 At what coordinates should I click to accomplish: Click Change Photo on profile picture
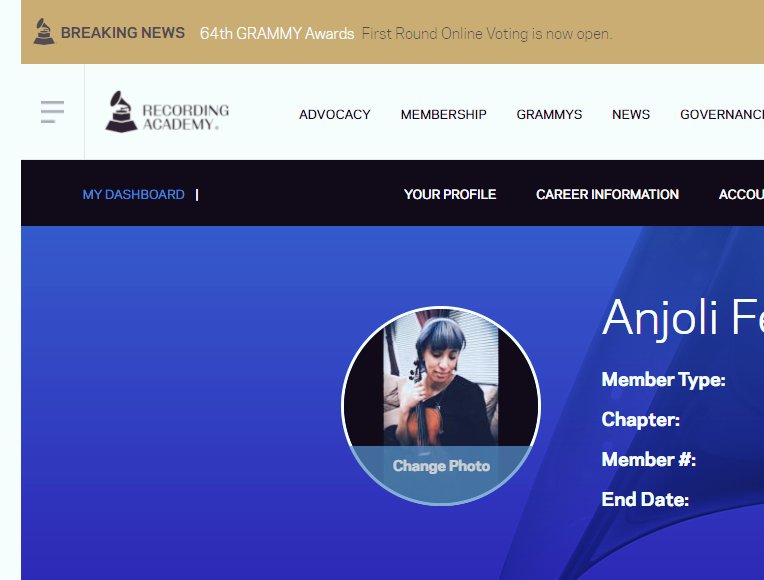[441, 466]
